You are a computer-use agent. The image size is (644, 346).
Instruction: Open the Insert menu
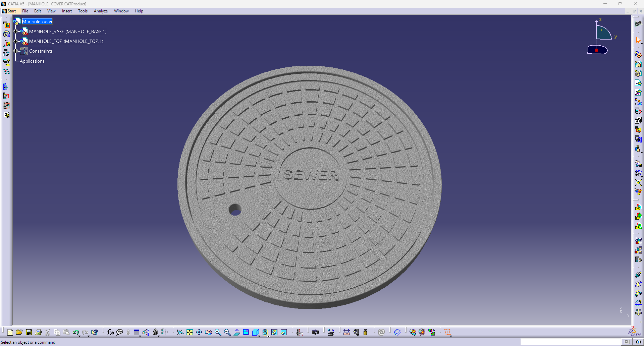tap(67, 11)
